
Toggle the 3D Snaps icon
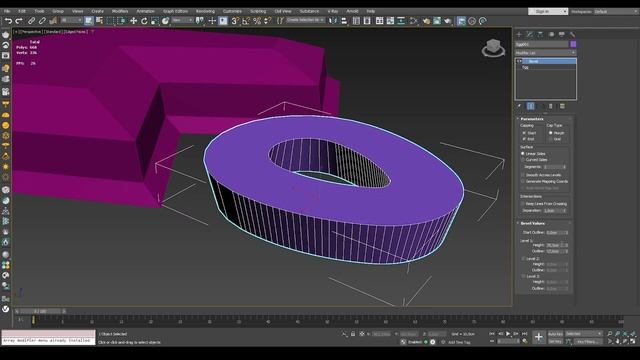coord(235,21)
